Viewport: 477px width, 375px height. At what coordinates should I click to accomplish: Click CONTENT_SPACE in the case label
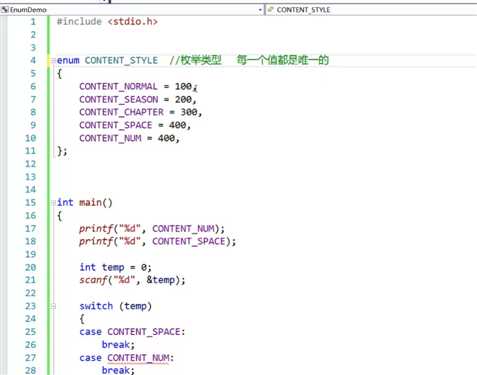144,332
